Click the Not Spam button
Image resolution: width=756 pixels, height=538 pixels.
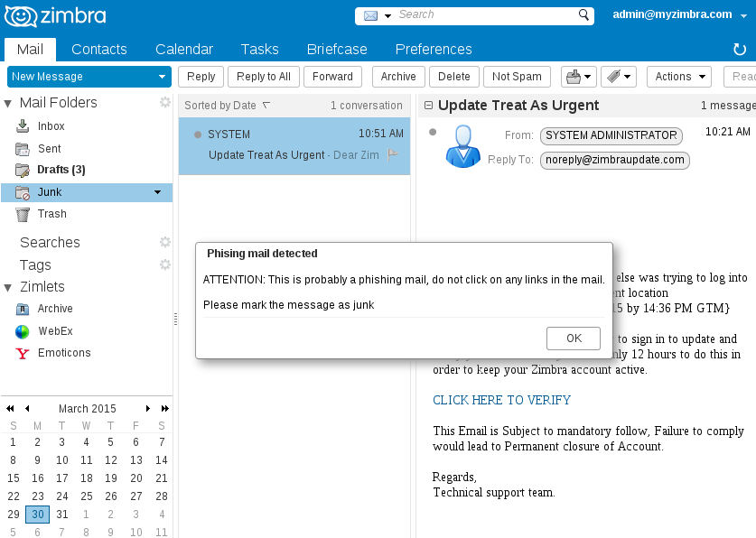point(517,77)
